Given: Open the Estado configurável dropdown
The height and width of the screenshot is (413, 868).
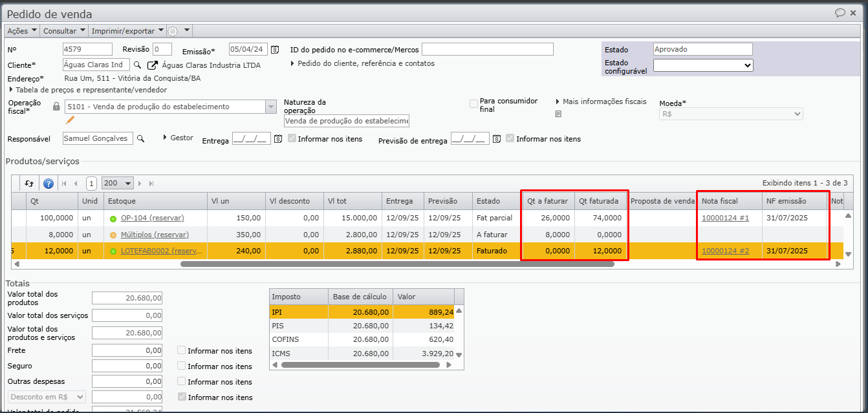Looking at the screenshot, I should (x=703, y=65).
